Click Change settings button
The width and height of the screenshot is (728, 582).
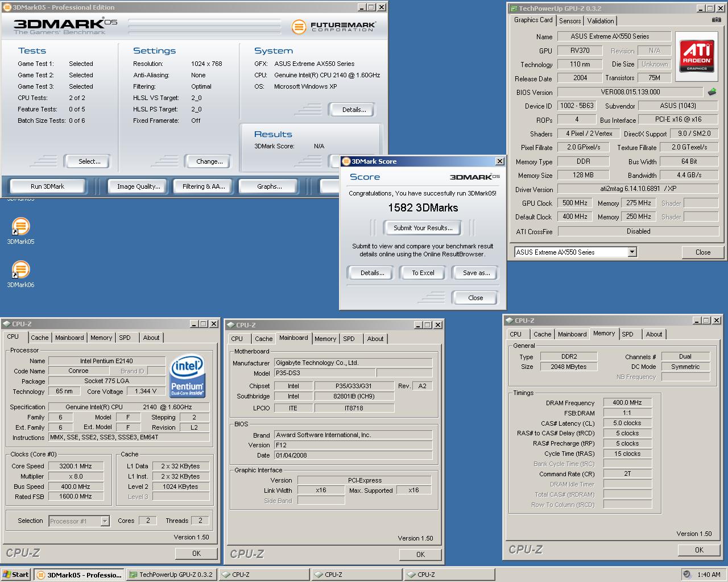209,161
